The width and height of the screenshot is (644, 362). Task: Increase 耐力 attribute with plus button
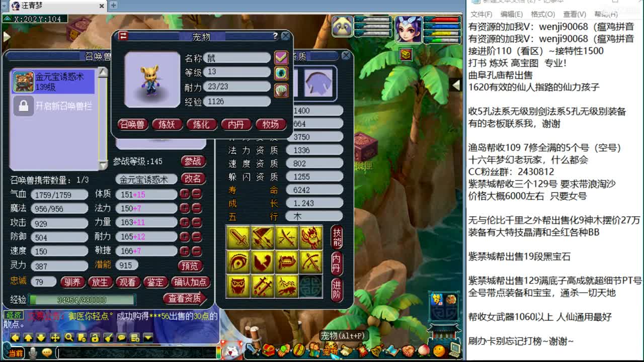point(185,236)
